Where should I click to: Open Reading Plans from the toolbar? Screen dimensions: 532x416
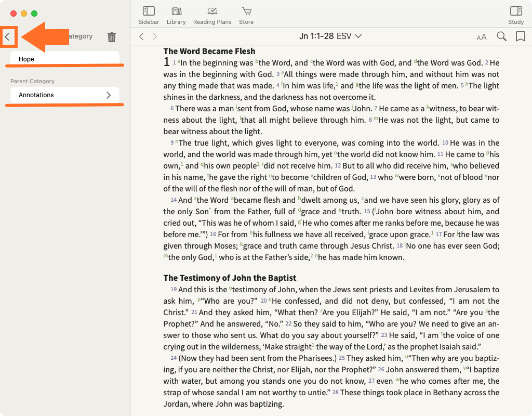coord(212,15)
